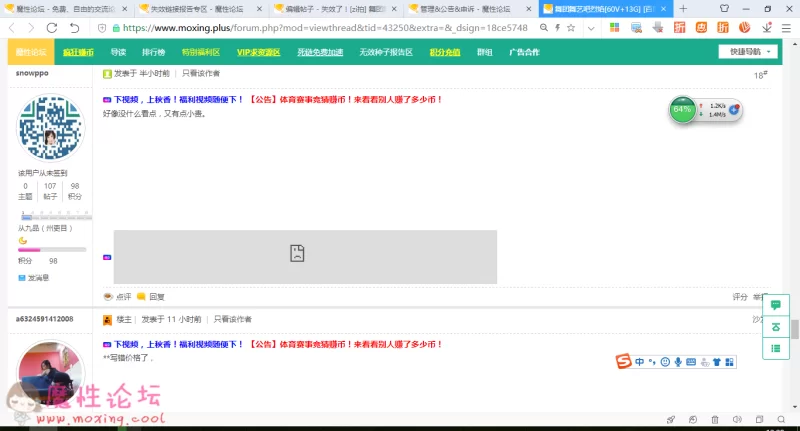
Task: Activate Sogou voice input microphone
Action: click(x=678, y=361)
